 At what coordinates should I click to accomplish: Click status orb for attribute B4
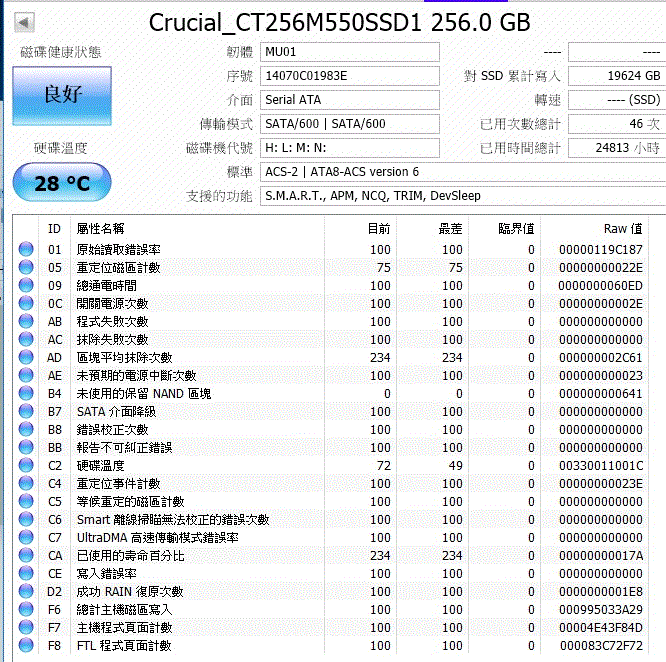point(26,393)
